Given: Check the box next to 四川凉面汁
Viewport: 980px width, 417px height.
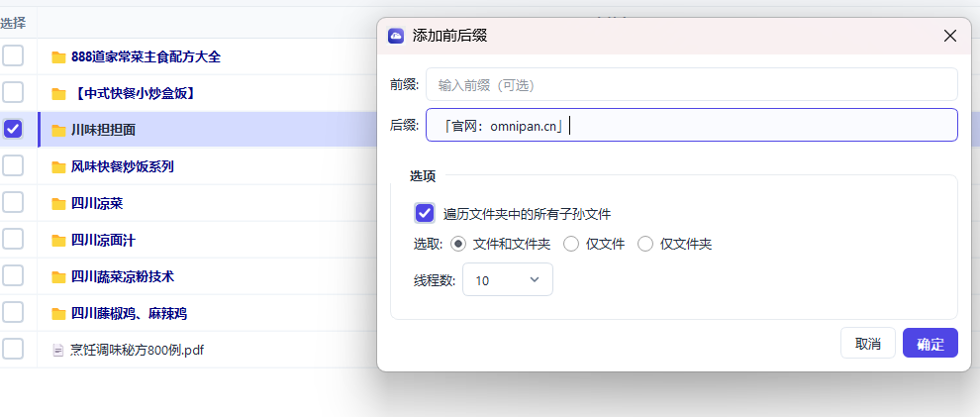Looking at the screenshot, I should point(13,239).
